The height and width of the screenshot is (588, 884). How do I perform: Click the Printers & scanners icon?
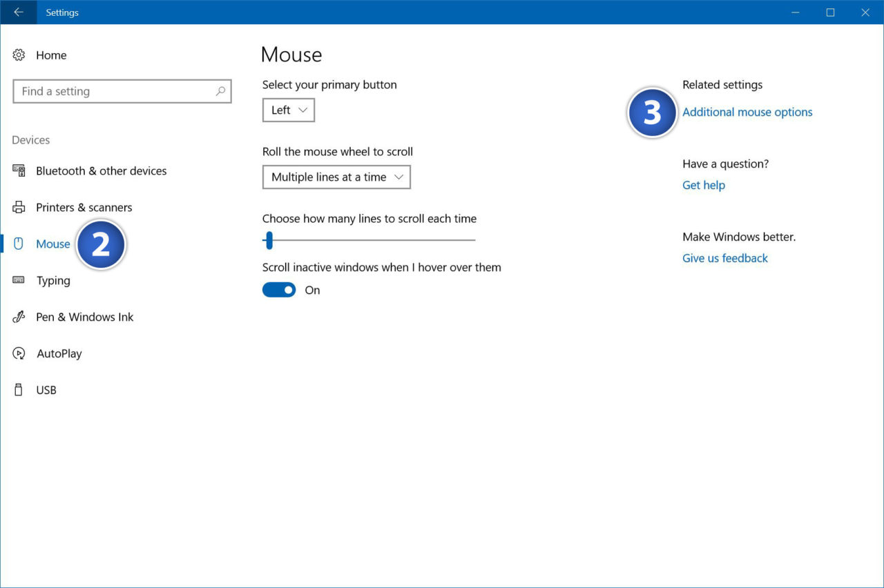19,207
